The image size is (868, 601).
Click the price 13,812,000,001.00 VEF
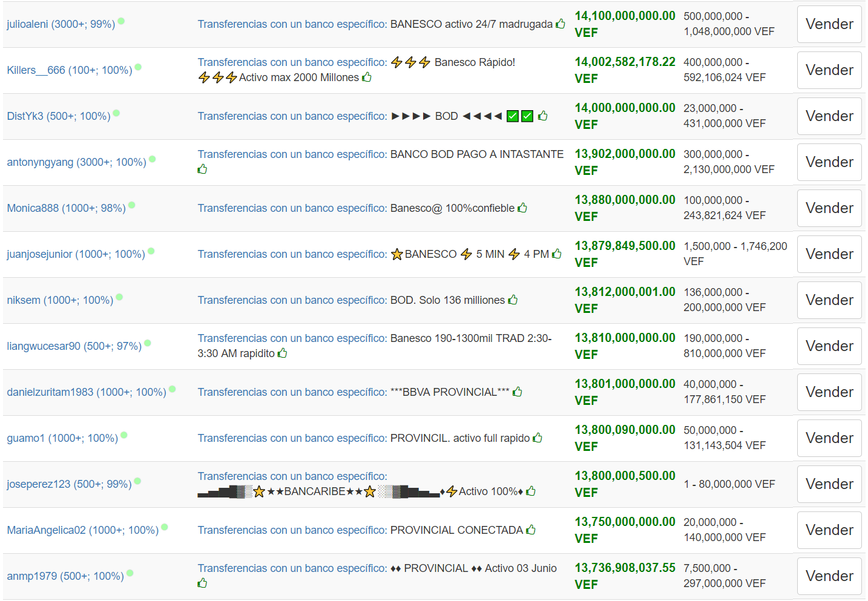[625, 300]
